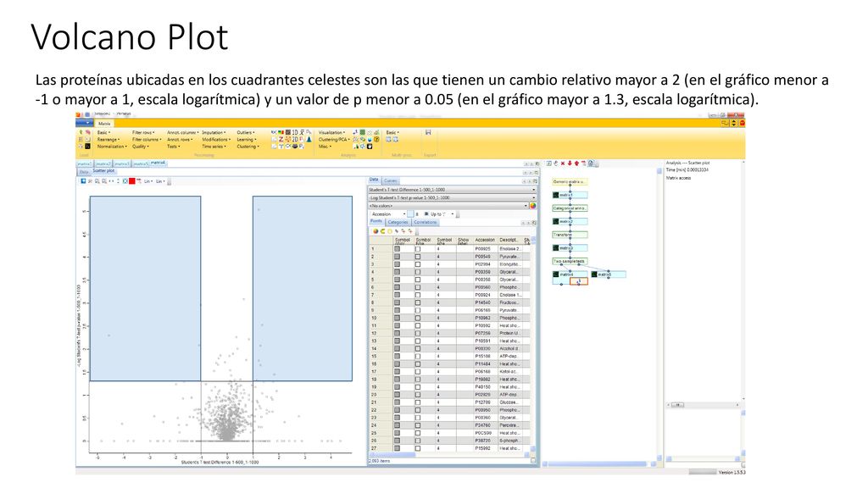Screen dimensions: 868x488
Task: Open the Outliers dropdown
Action: (246, 133)
